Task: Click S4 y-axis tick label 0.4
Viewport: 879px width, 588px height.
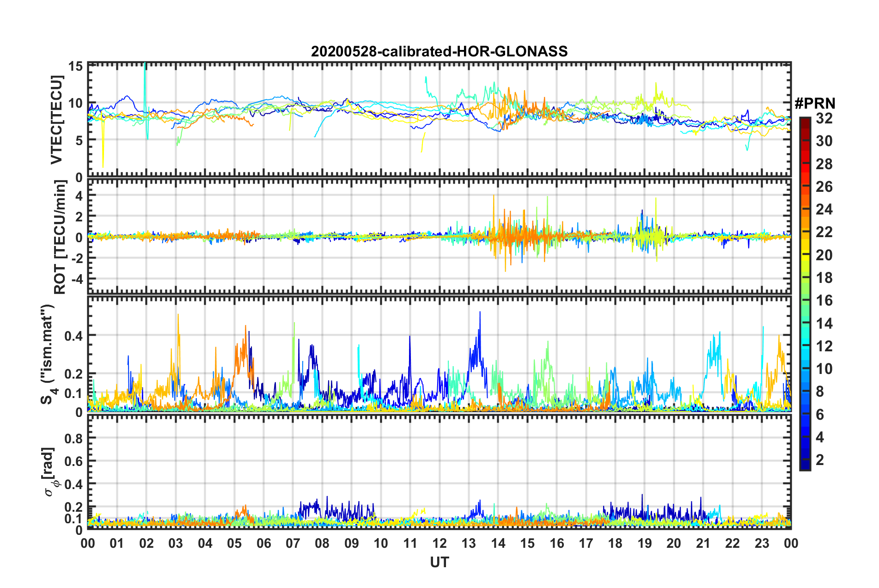Action: (x=73, y=336)
